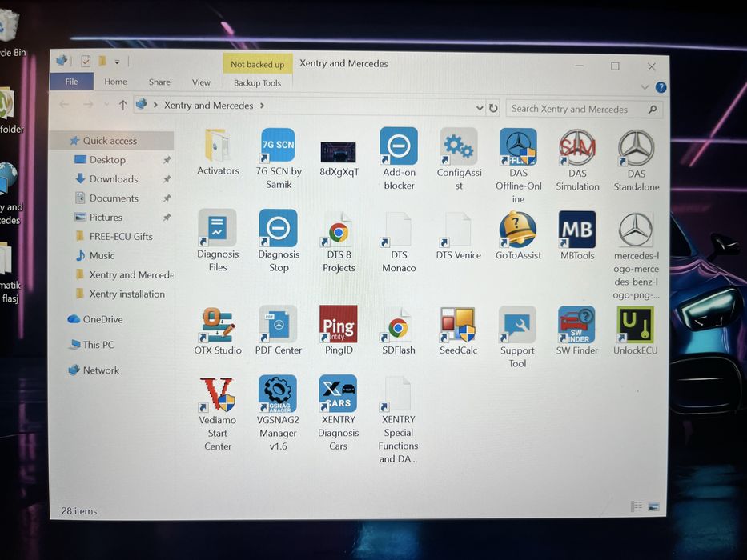The image size is (747, 560).
Task: Go up one folder level
Action: click(123, 105)
